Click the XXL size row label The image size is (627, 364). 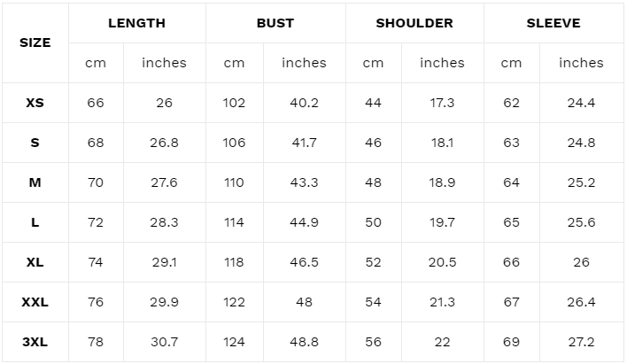35,302
